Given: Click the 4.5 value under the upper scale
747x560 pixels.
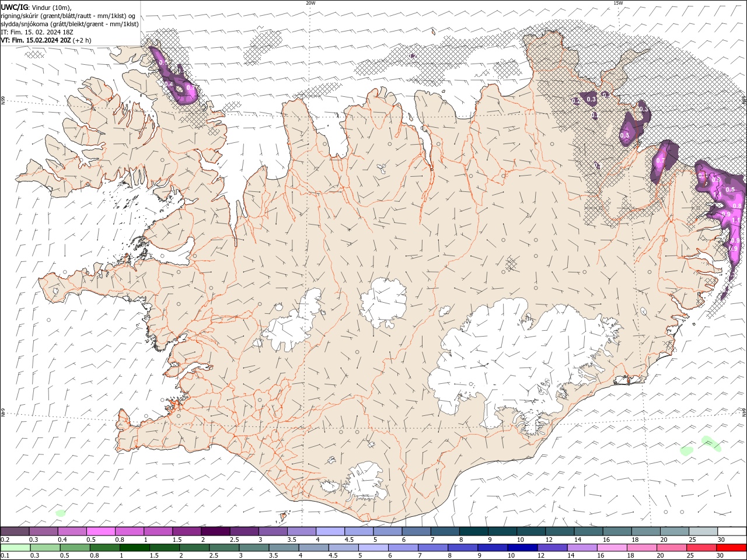Looking at the screenshot, I should 349,540.
